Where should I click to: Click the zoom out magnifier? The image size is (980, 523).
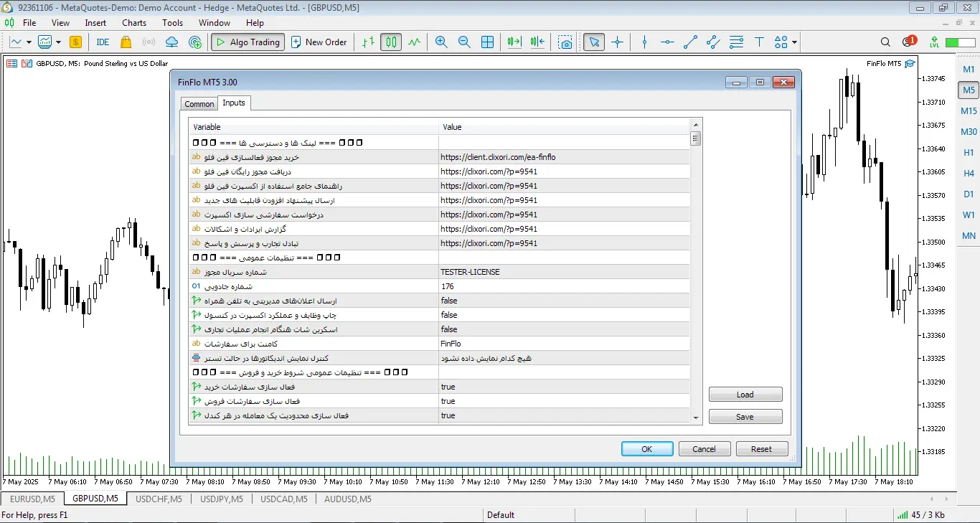point(464,42)
